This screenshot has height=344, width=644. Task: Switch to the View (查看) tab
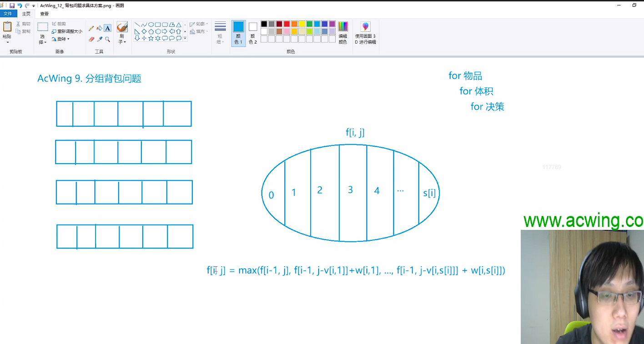tap(45, 14)
